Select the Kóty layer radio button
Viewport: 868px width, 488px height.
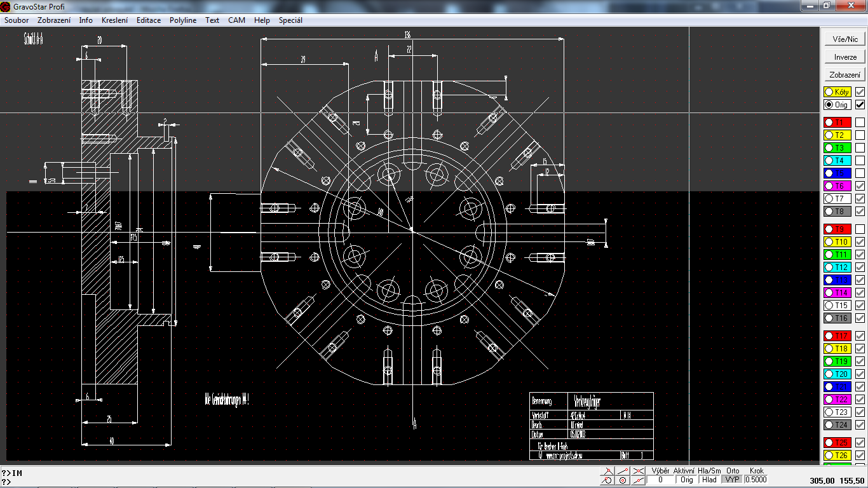point(829,91)
